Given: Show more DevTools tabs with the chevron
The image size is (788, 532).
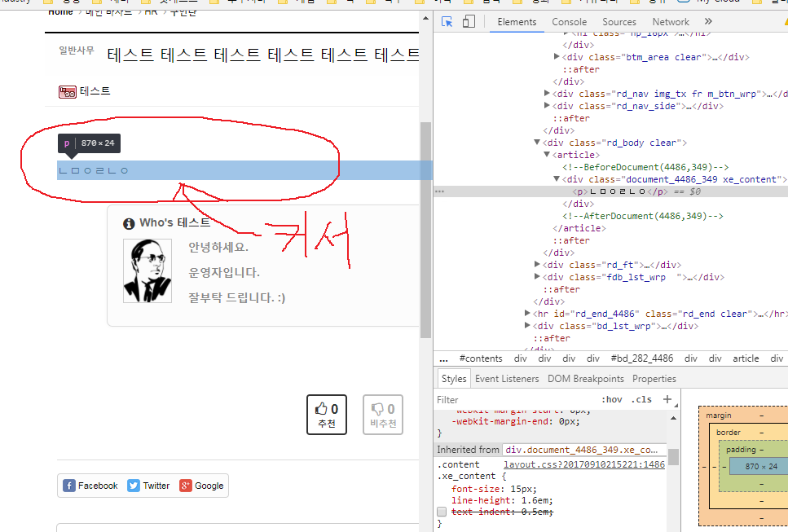Looking at the screenshot, I should coord(707,22).
